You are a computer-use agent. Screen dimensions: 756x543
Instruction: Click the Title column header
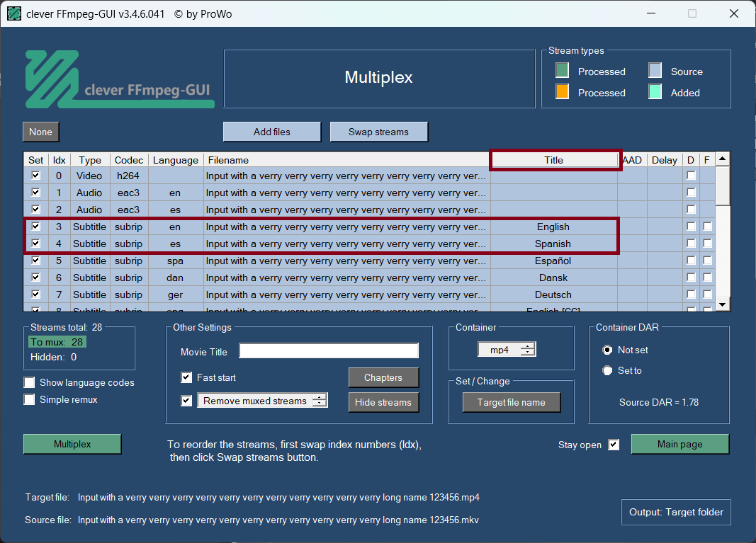click(x=554, y=160)
